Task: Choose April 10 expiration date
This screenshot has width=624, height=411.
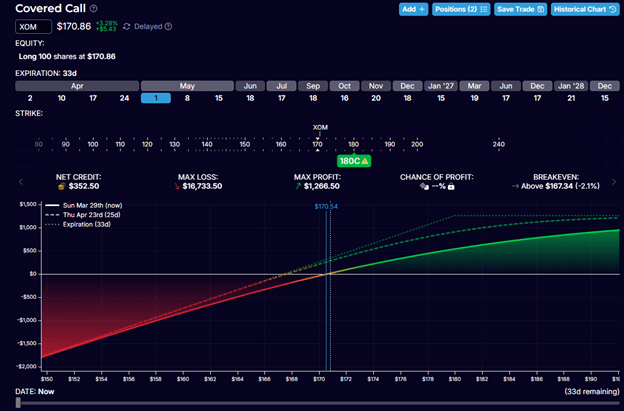Action: [x=61, y=98]
